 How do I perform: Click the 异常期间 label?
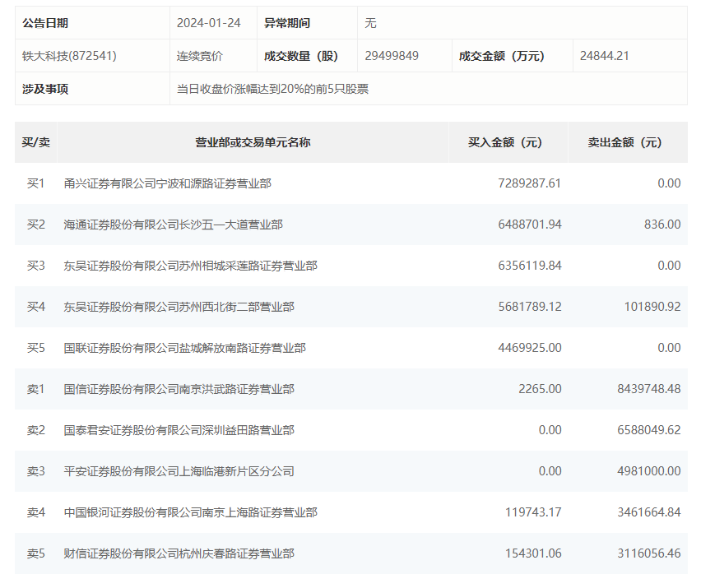(287, 23)
